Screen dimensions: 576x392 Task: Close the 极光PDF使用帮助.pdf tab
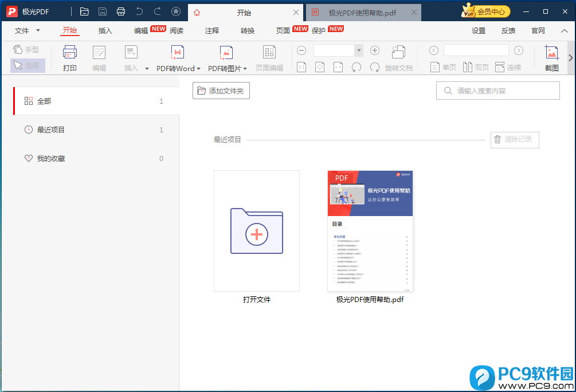pos(414,13)
